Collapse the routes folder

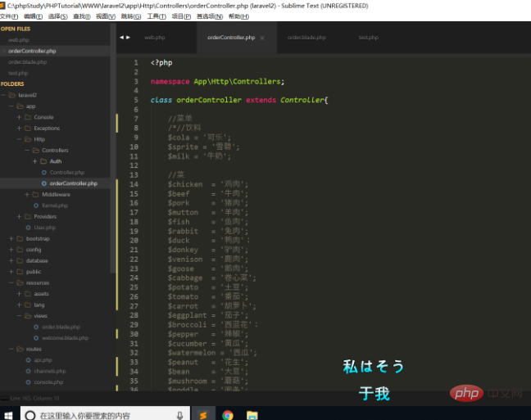pos(11,349)
